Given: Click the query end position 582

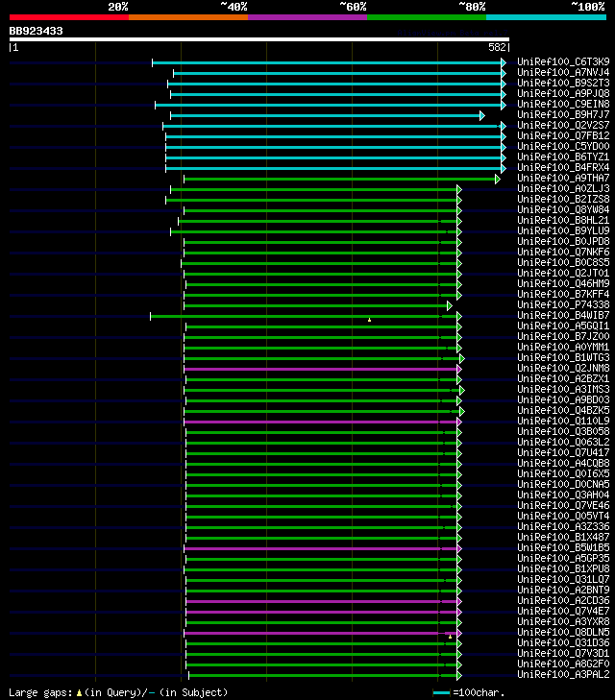Looking at the screenshot, I should coord(497,47).
